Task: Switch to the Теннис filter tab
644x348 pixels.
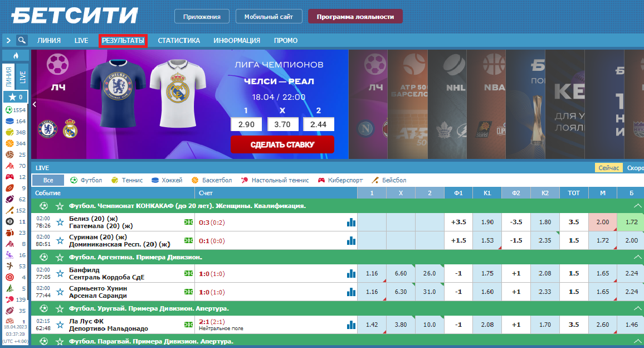Action: coord(127,180)
